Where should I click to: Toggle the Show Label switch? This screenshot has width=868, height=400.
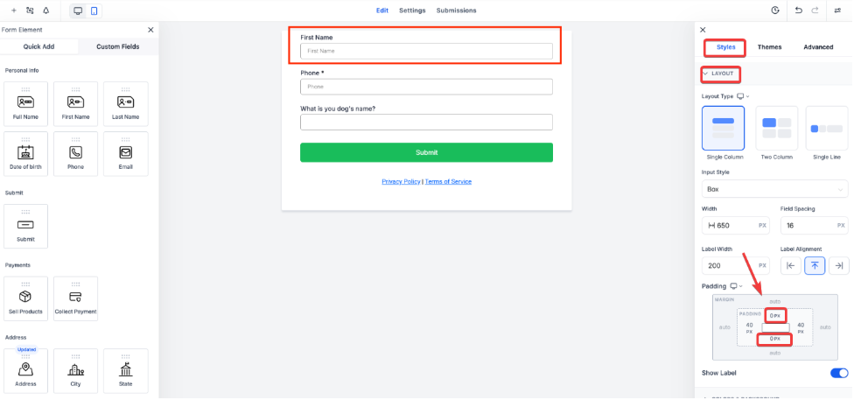click(839, 373)
